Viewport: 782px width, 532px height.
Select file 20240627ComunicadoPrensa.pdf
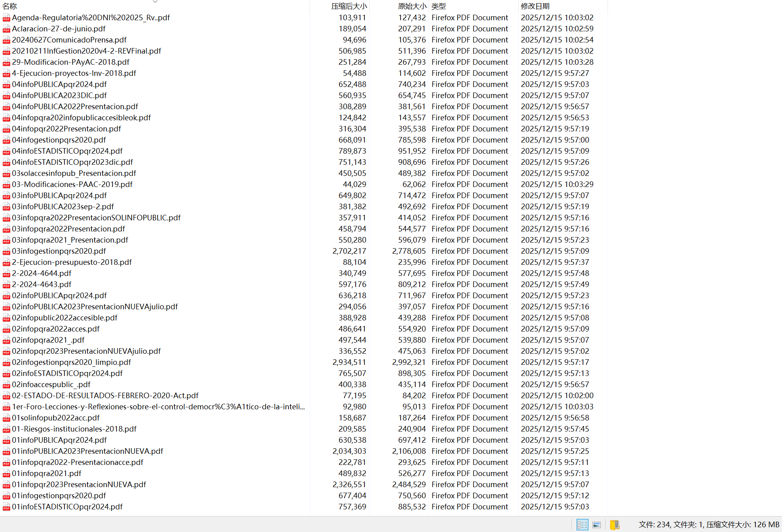click(x=69, y=40)
